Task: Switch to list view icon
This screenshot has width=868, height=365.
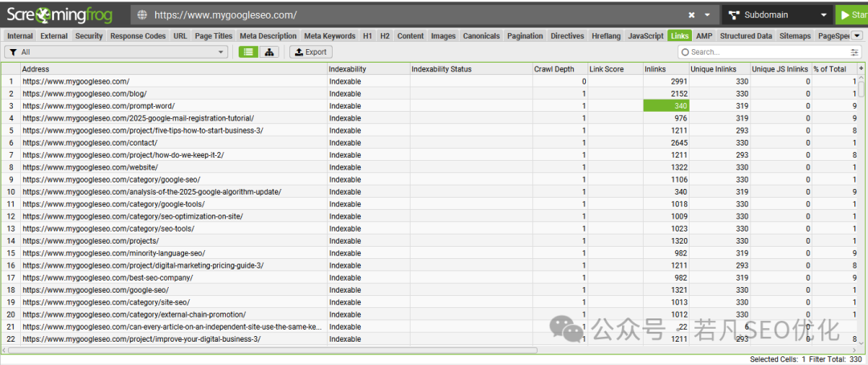Action: click(248, 52)
